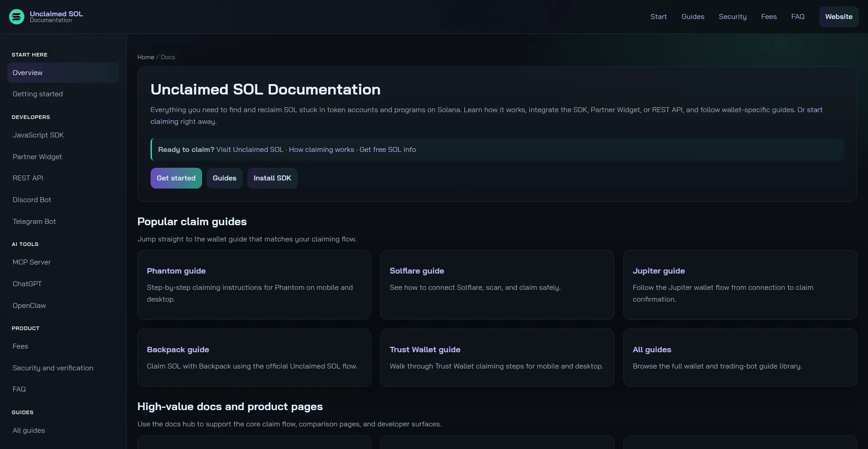The height and width of the screenshot is (449, 868).
Task: Open Discord Bot sidebar page
Action: (x=63, y=200)
